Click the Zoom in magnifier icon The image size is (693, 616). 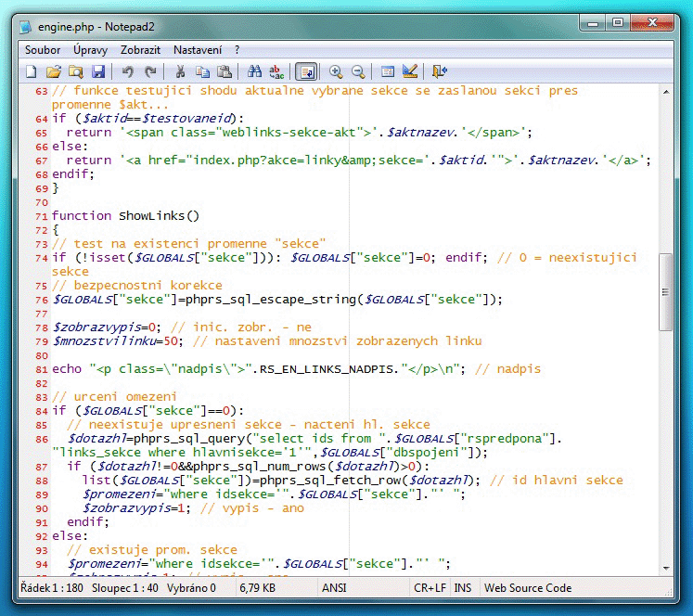point(336,71)
